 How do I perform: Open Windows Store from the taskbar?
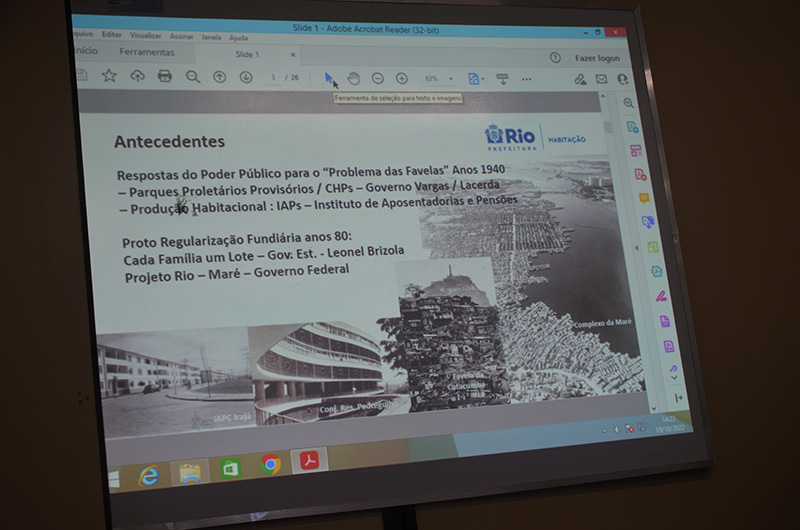[230, 468]
